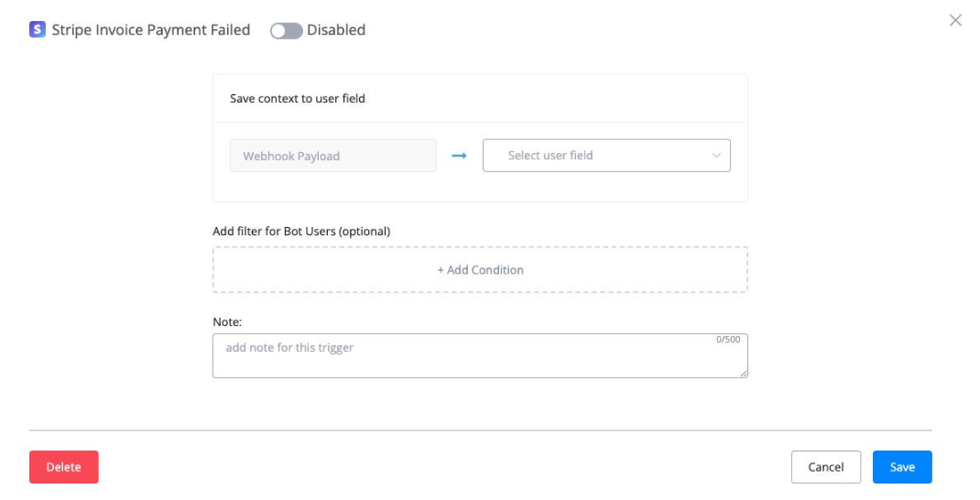Click the blue mapping arrow icon
Screen dimensions: 980x500
pyautogui.click(x=460, y=156)
